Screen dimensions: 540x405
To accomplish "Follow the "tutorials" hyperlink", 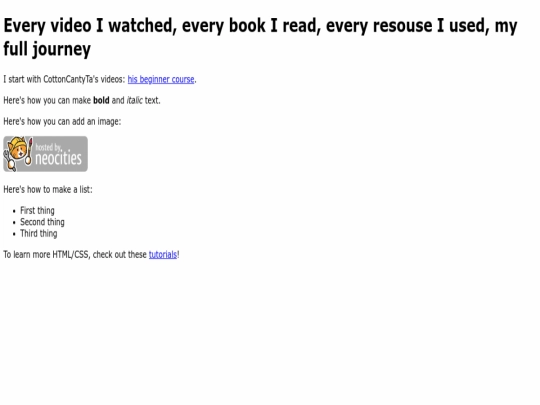I will 163,255.
